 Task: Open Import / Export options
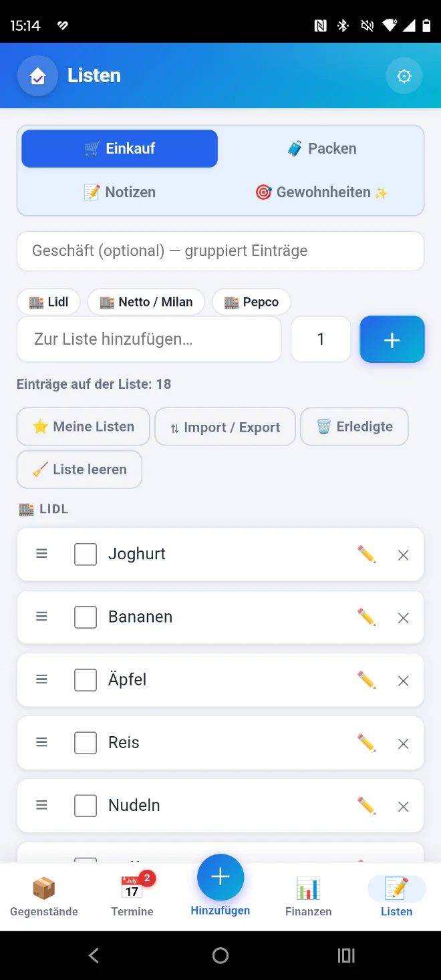[x=225, y=427]
